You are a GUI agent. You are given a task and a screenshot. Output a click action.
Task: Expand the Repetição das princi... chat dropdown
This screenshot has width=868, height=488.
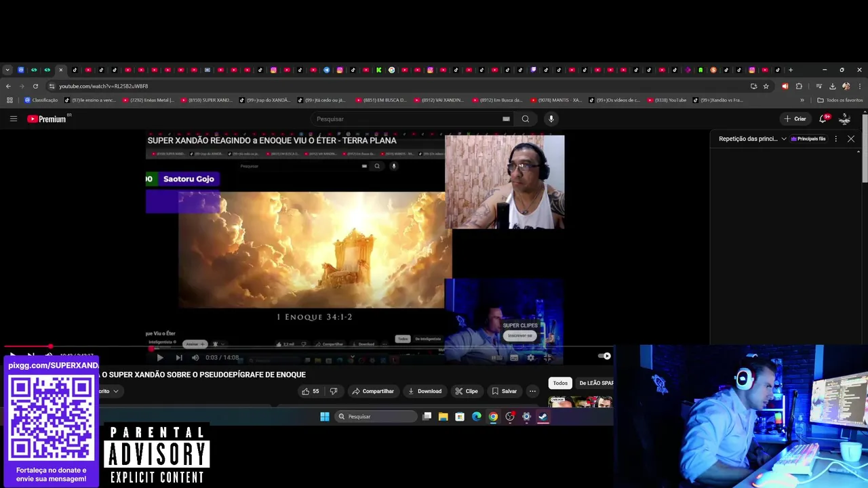(x=753, y=139)
